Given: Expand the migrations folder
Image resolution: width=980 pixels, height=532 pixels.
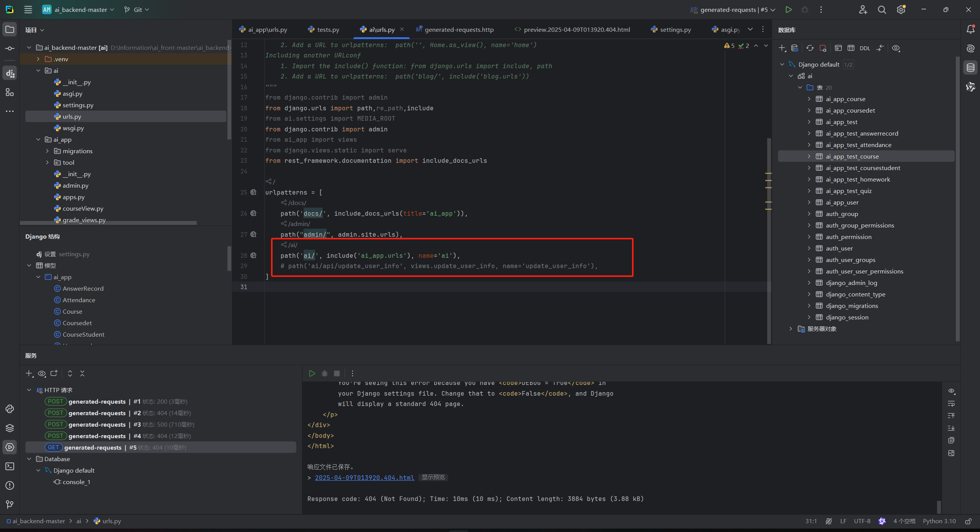Looking at the screenshot, I should coord(47,151).
